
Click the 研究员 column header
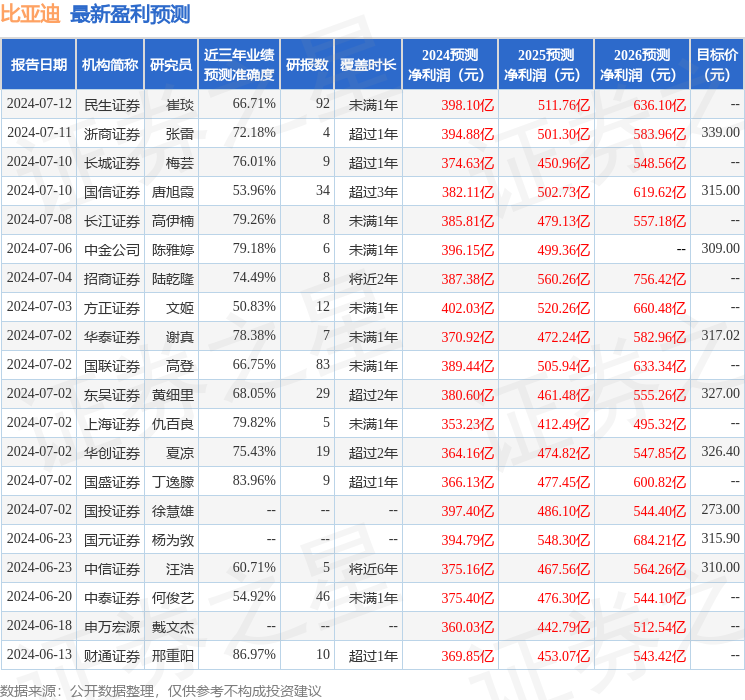point(171,64)
